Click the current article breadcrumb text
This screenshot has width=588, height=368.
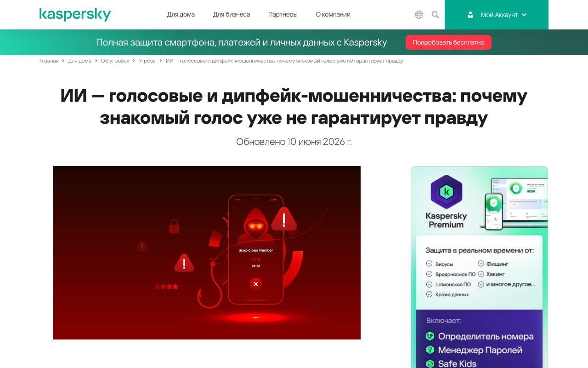tap(284, 61)
